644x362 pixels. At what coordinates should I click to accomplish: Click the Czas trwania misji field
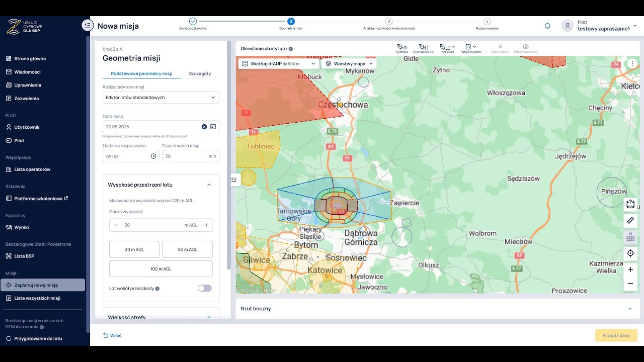(191, 156)
